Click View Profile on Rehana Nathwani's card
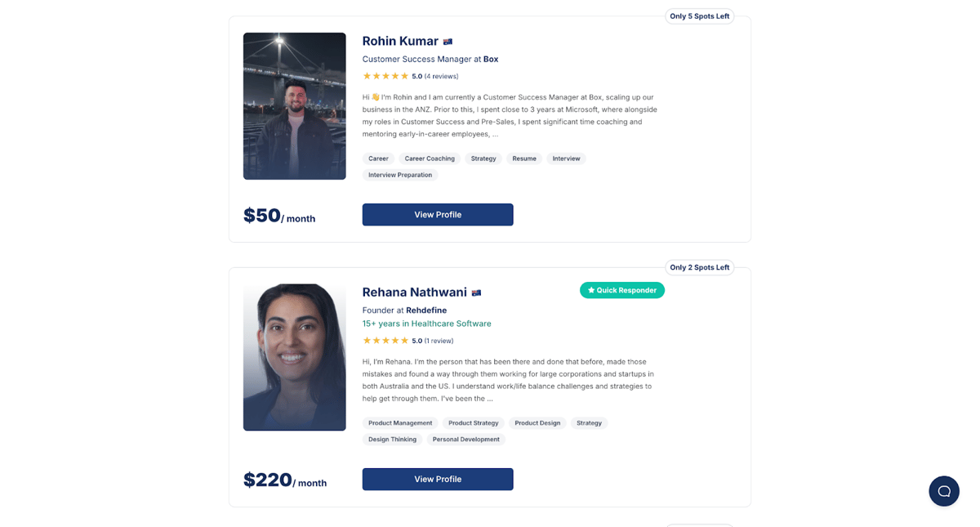980x527 pixels. [438, 479]
